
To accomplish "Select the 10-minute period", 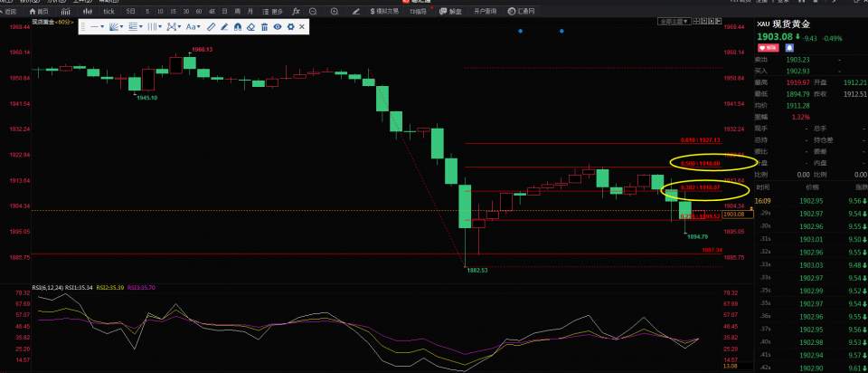I will pyautogui.click(x=160, y=11).
